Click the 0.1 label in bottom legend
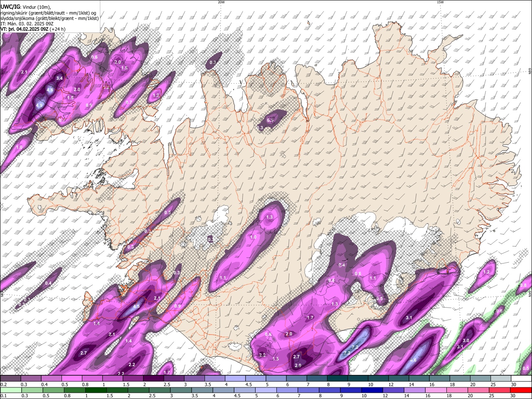532x399 pixels. coord(3,396)
